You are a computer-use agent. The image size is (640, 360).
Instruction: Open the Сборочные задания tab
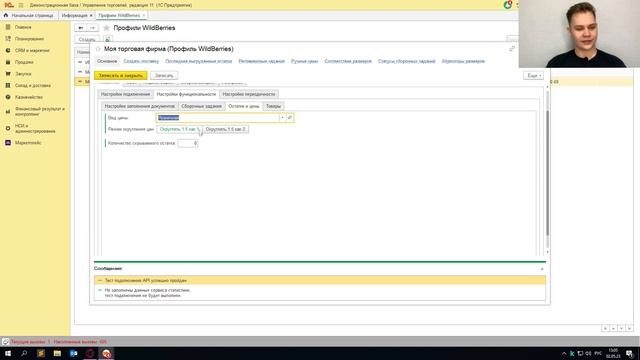point(201,106)
